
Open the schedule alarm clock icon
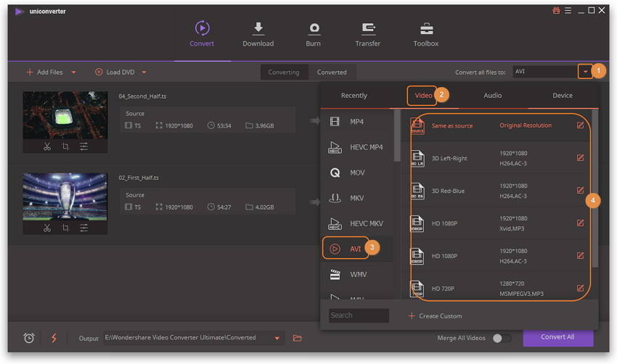[x=29, y=338]
